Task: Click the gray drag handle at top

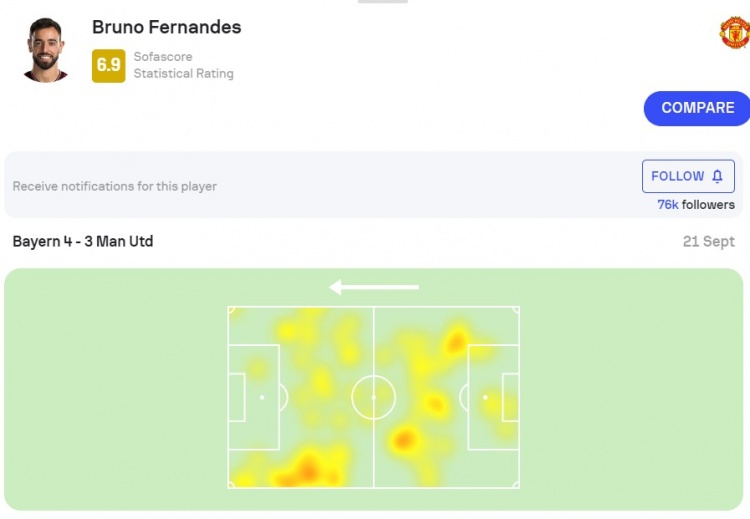Action: (x=382, y=2)
